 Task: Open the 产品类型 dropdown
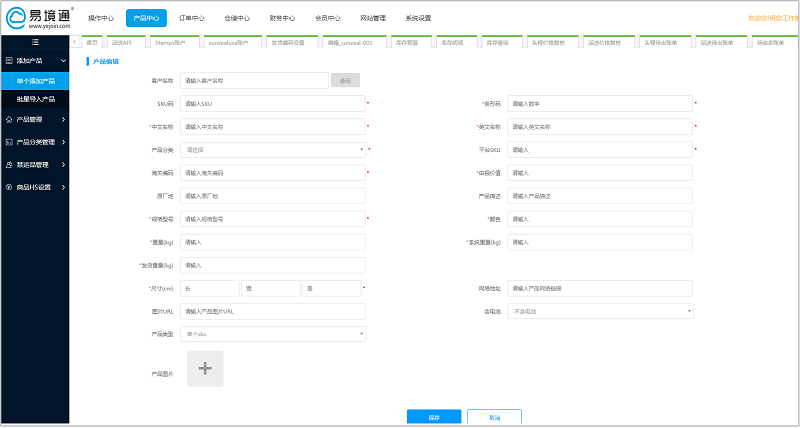(273, 334)
